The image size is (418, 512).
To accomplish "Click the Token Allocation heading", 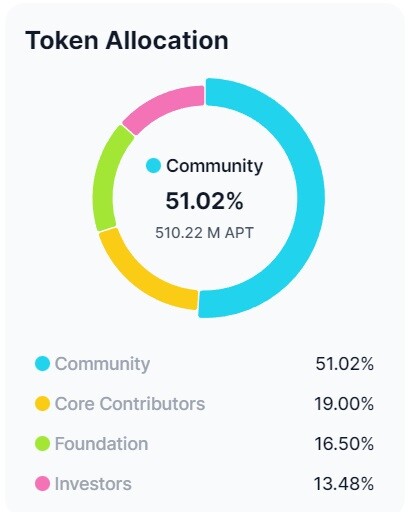I will pos(127,40).
